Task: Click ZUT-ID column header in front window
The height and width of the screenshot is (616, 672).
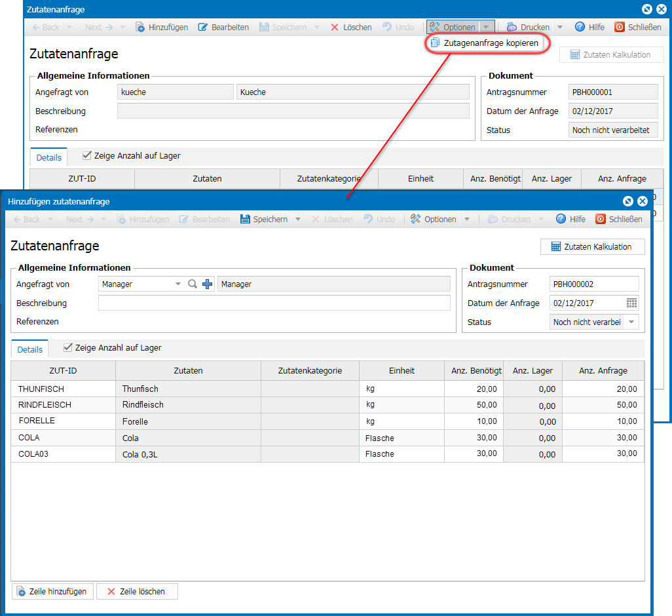Action: 63,370
